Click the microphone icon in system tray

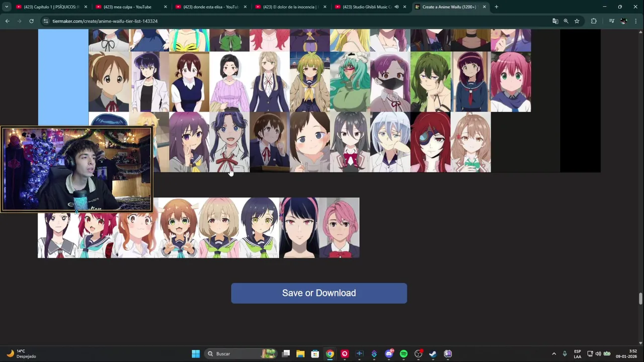(565, 354)
